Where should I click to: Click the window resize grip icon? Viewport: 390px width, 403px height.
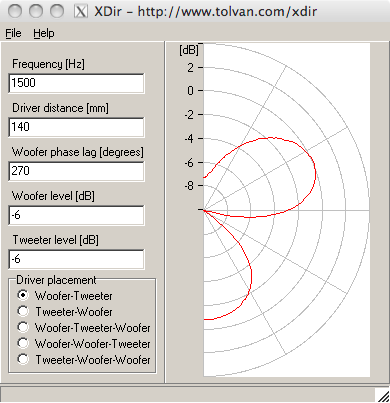[x=383, y=396]
